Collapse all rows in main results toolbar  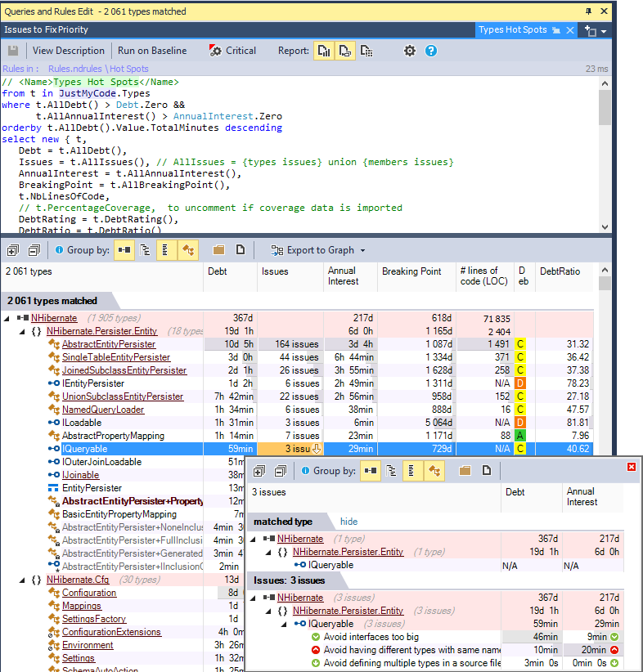pyautogui.click(x=34, y=250)
